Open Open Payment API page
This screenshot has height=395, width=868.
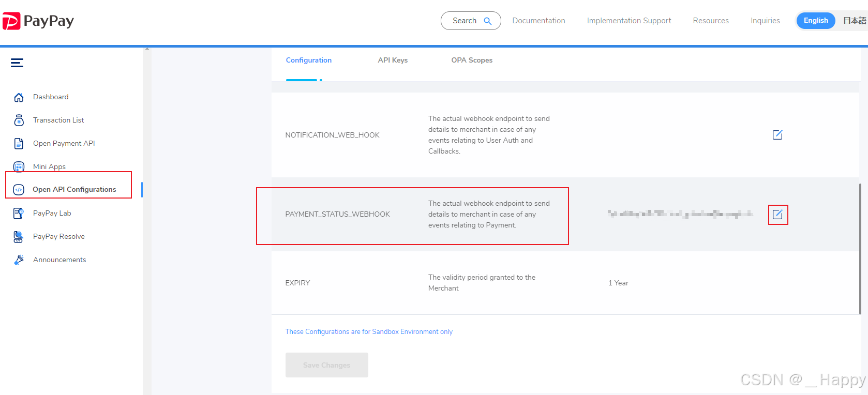point(64,143)
